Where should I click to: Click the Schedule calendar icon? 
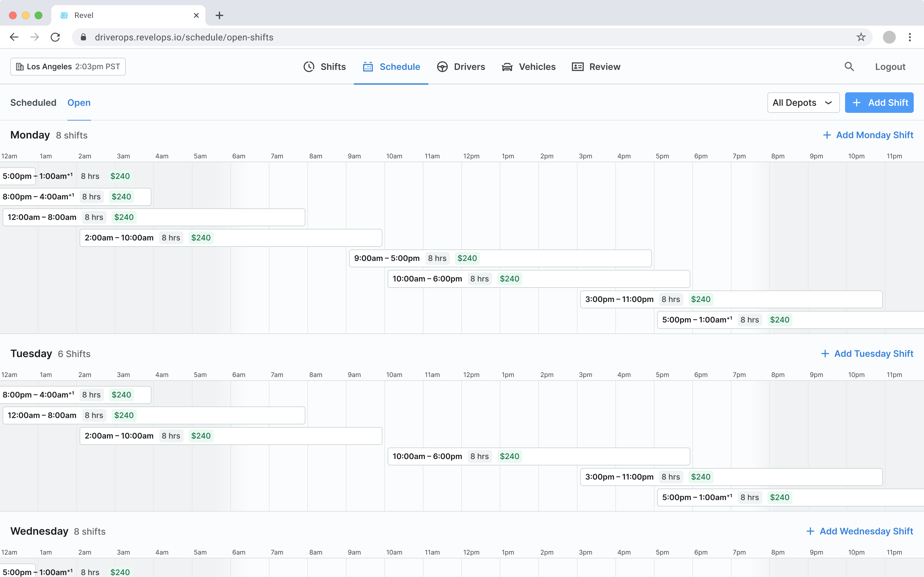click(368, 67)
